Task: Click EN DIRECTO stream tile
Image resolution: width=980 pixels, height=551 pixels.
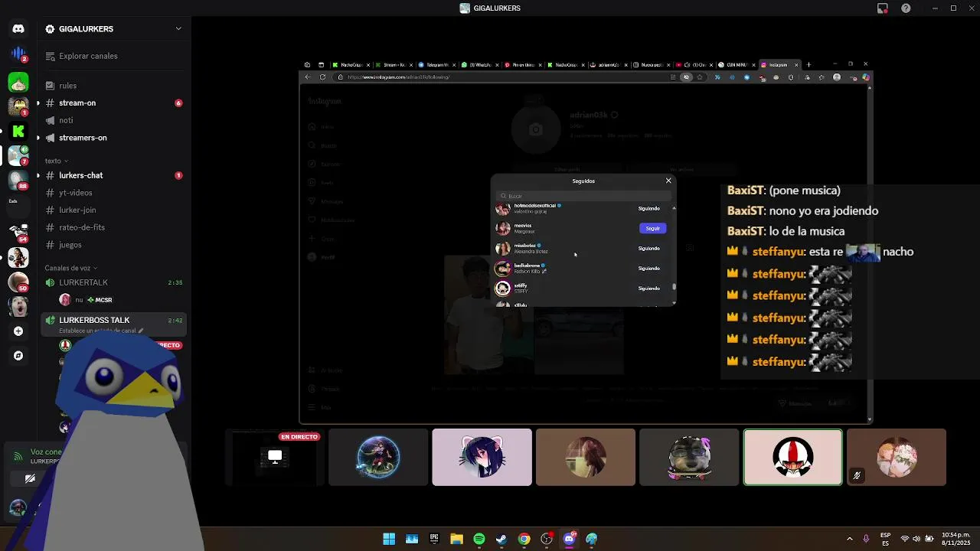Action: point(275,457)
